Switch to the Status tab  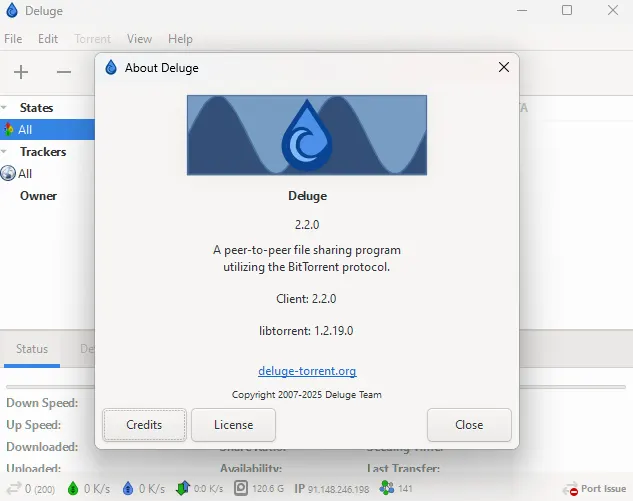click(x=31, y=349)
